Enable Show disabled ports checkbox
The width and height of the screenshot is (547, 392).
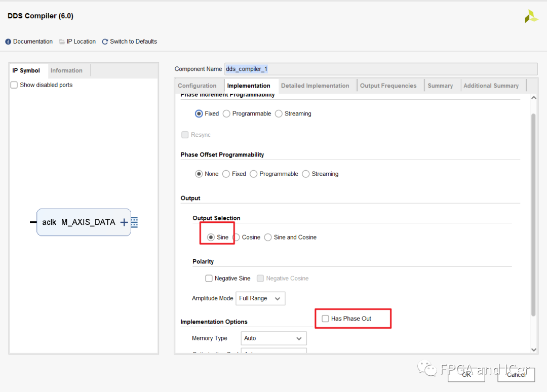click(14, 85)
